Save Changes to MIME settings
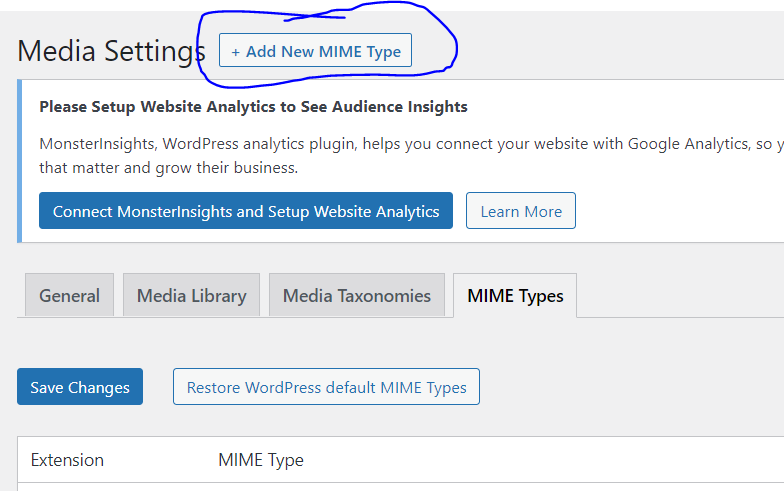 coord(80,386)
